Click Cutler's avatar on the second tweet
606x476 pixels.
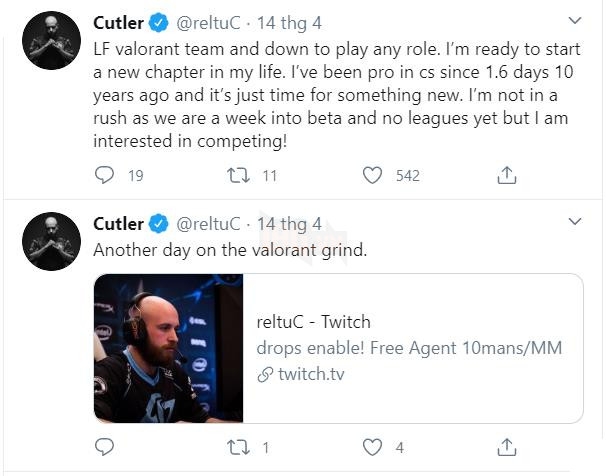[x=51, y=242]
